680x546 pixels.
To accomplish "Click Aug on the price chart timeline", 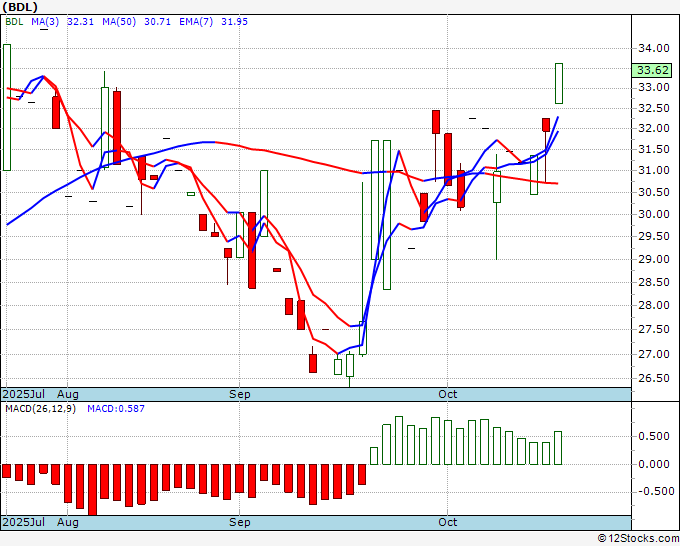I will coord(68,394).
